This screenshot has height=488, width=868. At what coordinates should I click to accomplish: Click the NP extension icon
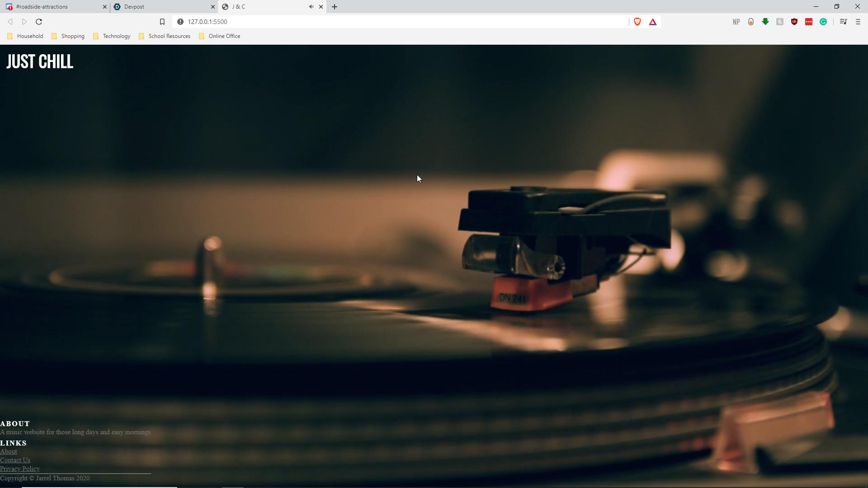[736, 22]
